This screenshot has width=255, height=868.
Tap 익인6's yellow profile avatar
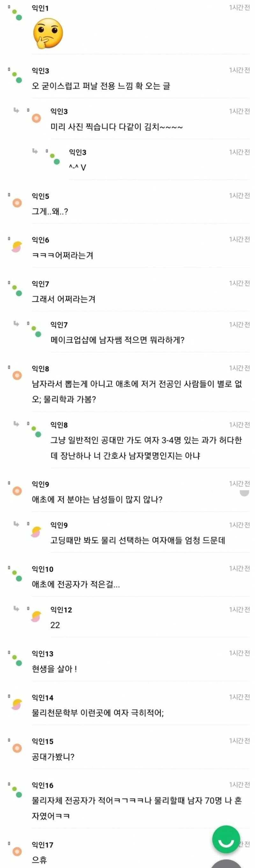point(16,247)
